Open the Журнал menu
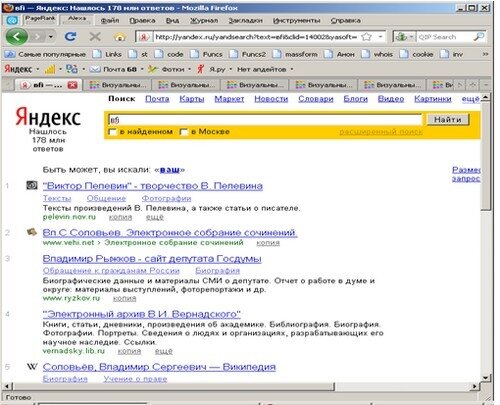500x405 pixels. point(204,20)
